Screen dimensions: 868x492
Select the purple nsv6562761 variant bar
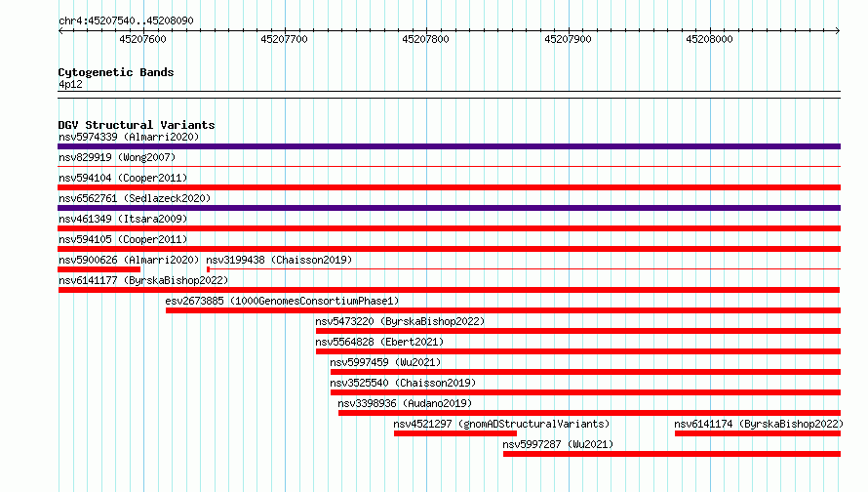point(449,208)
